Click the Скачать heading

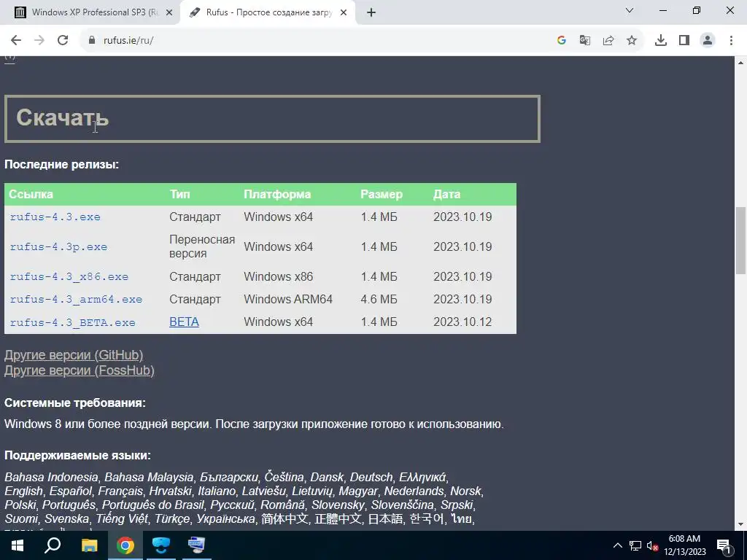click(x=63, y=117)
